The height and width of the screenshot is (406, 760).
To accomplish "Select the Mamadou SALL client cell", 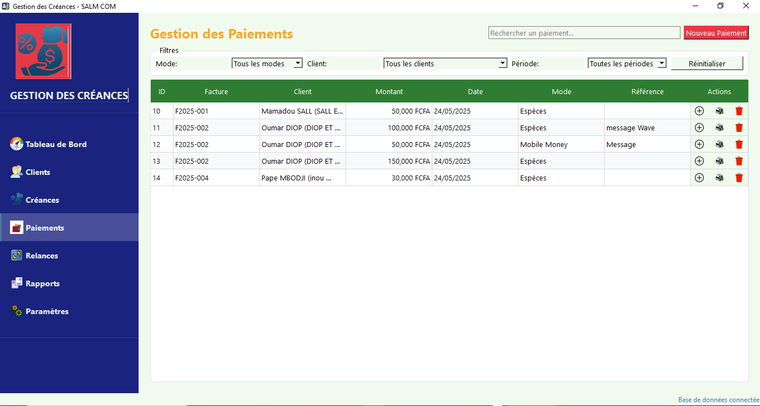I will [x=302, y=111].
